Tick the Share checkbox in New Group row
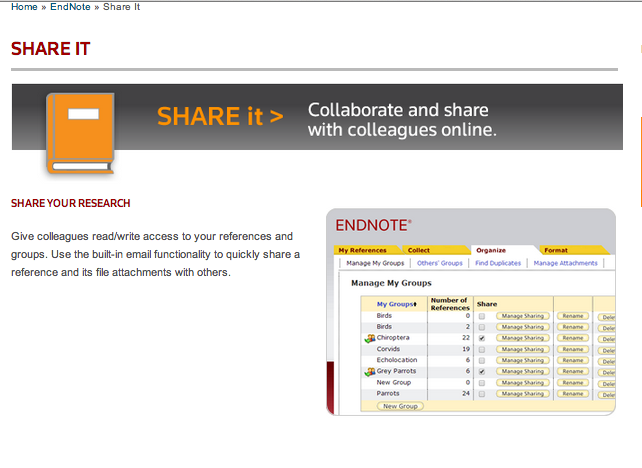Screen dimensions: 642x468 482,383
